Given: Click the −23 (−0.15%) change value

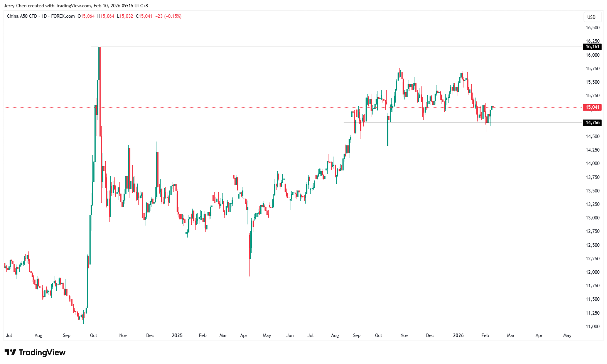Looking at the screenshot, I should tap(169, 16).
